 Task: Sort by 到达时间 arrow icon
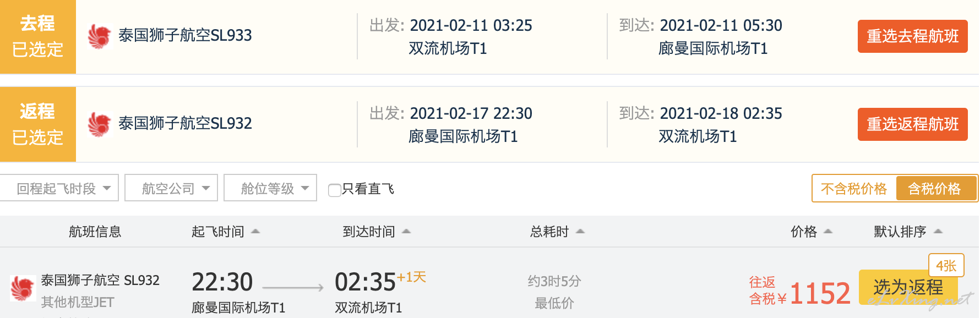406,232
